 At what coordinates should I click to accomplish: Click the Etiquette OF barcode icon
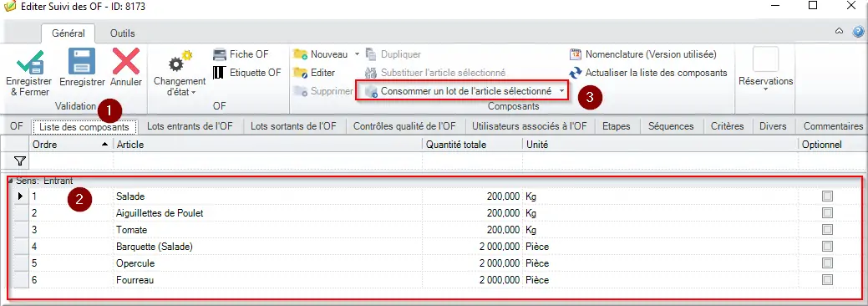coord(220,73)
